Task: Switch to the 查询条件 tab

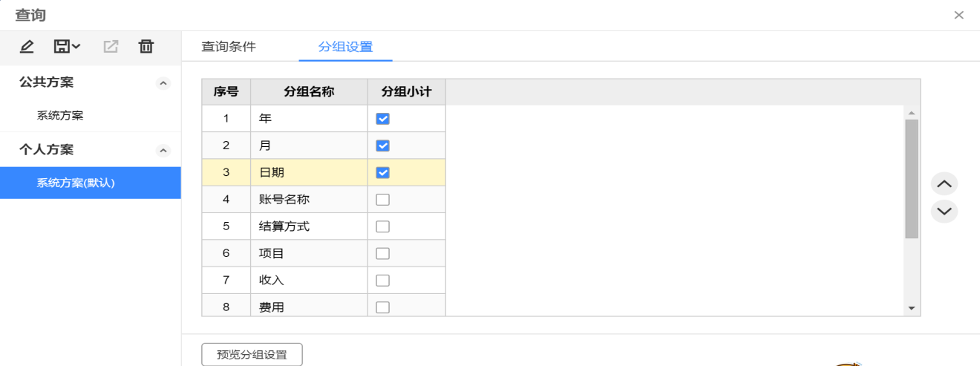Action: [x=229, y=47]
